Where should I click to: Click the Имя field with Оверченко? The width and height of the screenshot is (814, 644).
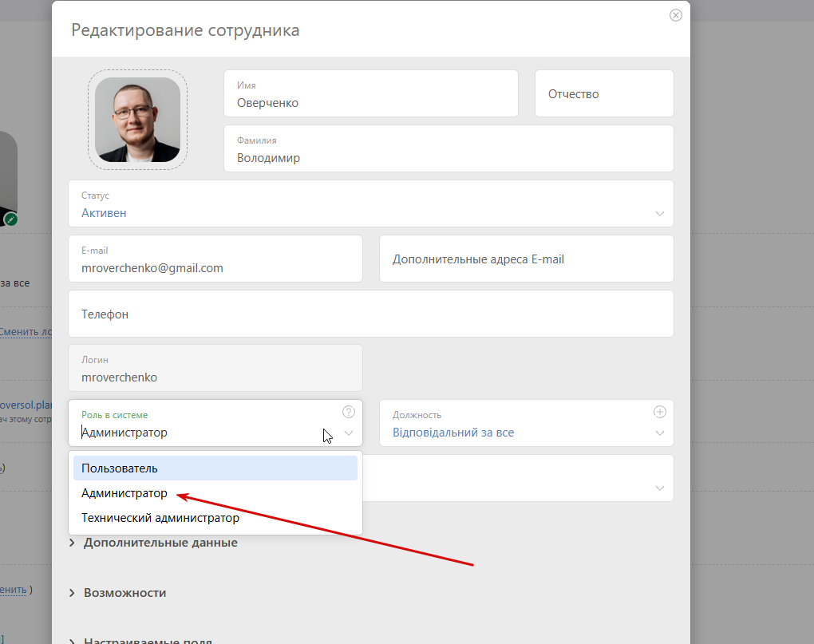(x=370, y=93)
